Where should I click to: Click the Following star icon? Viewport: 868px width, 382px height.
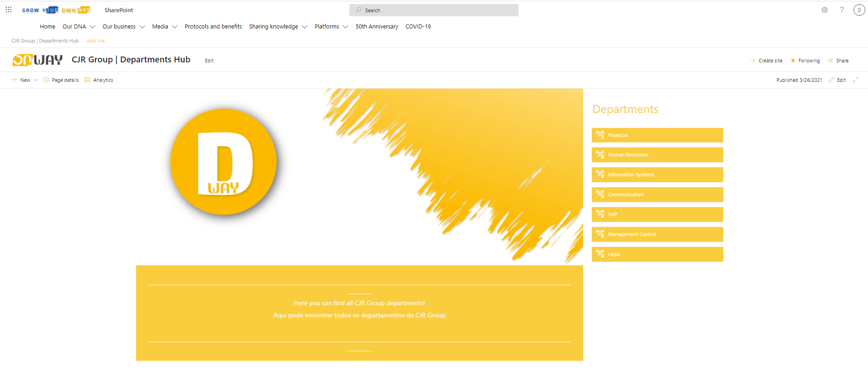[x=793, y=61]
